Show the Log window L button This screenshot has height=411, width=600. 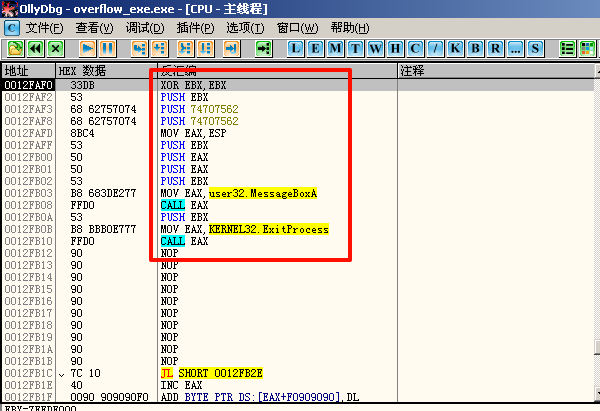(x=295, y=49)
